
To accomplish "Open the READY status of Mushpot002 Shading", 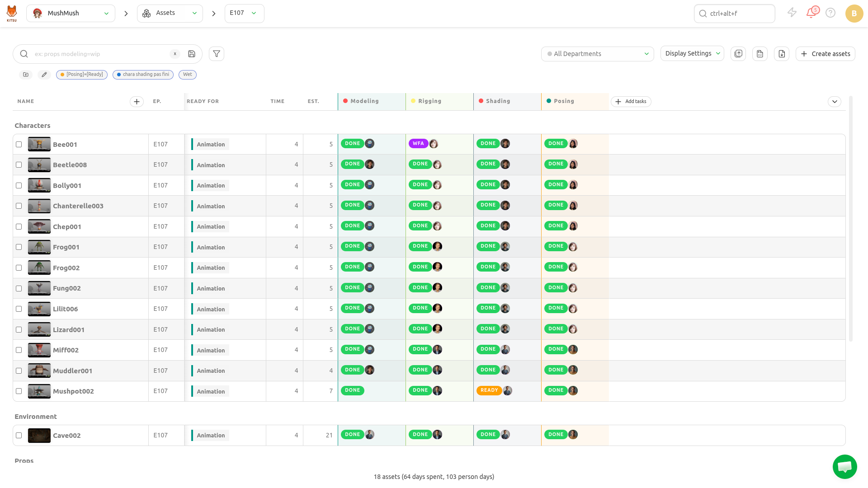I will click(x=489, y=390).
